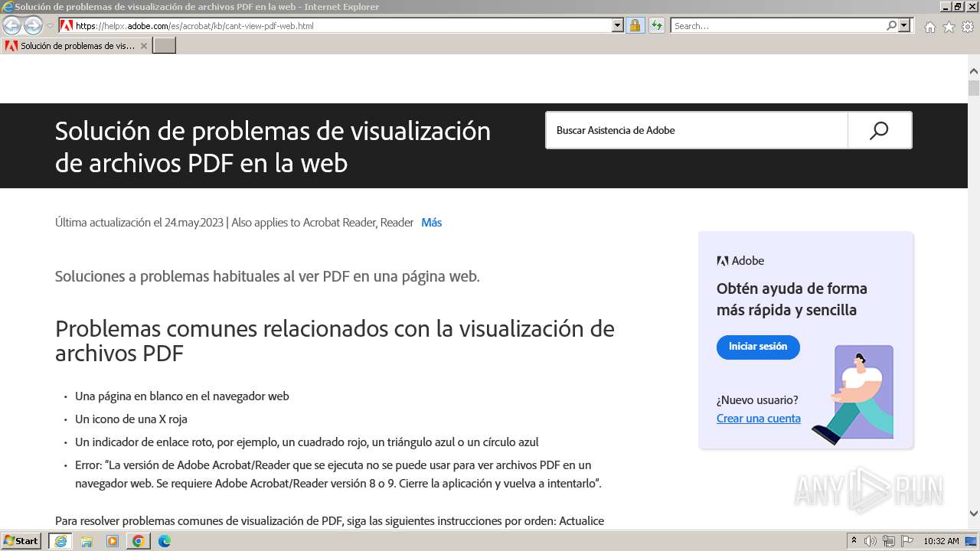This screenshot has height=551, width=980.
Task: Open the Home icon
Action: pyautogui.click(x=929, y=27)
